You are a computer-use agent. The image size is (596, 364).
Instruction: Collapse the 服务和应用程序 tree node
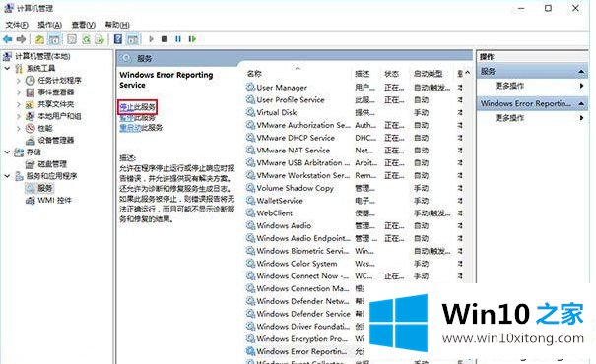click(x=7, y=176)
